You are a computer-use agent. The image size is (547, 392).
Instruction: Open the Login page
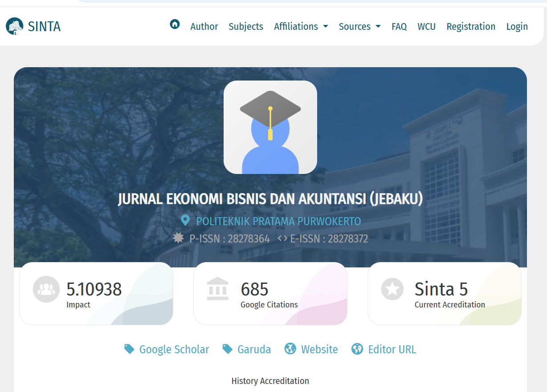[517, 27]
